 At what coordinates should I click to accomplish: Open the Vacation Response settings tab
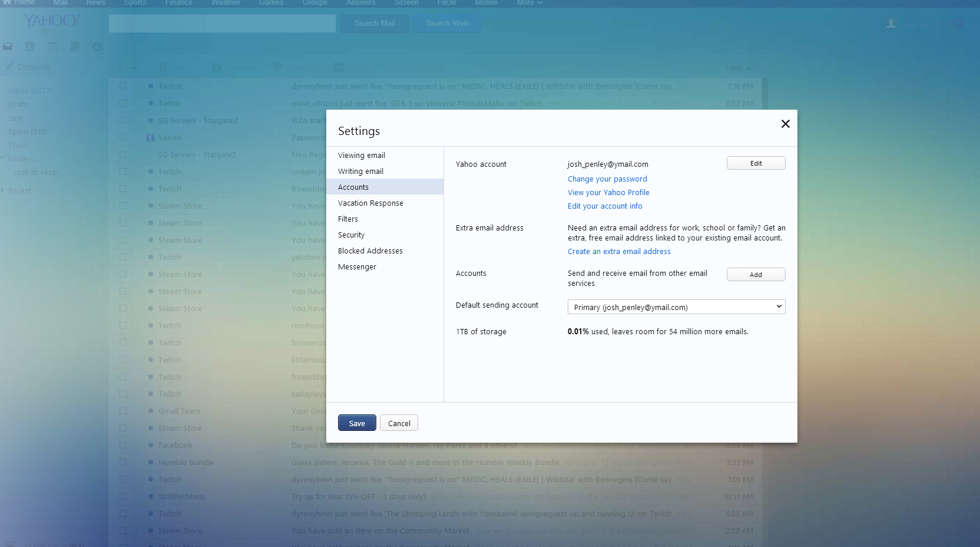[385, 203]
